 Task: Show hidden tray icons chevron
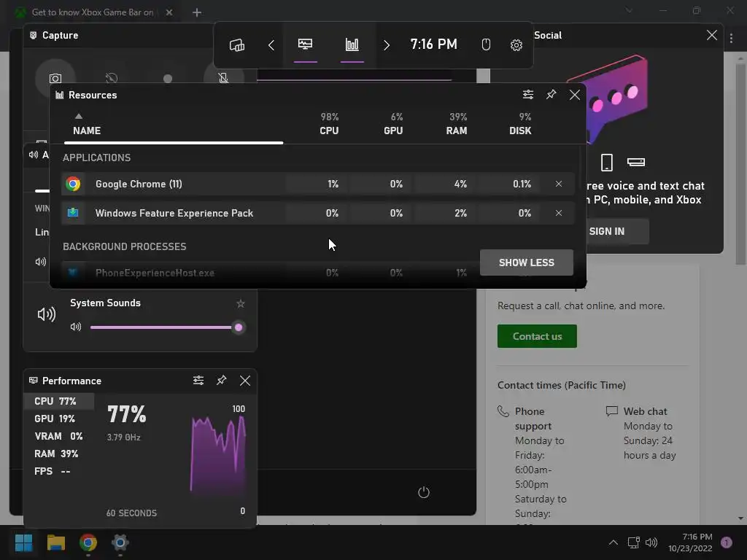pyautogui.click(x=613, y=542)
